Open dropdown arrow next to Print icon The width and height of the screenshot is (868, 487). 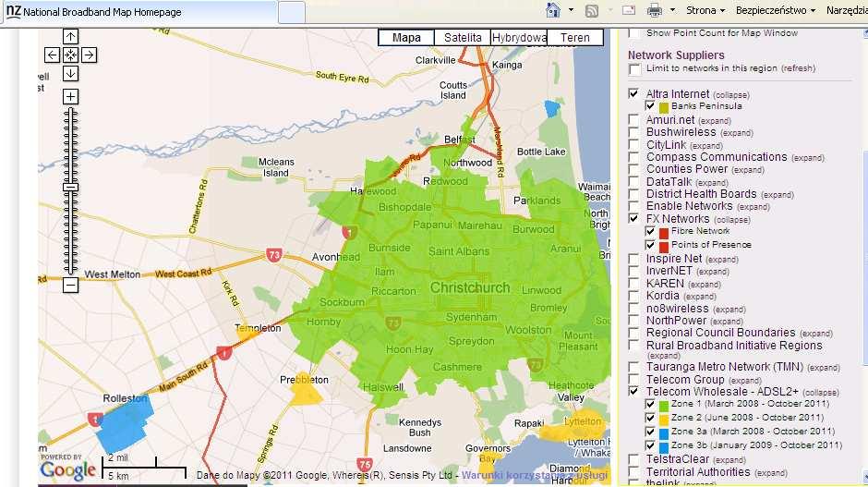click(672, 10)
